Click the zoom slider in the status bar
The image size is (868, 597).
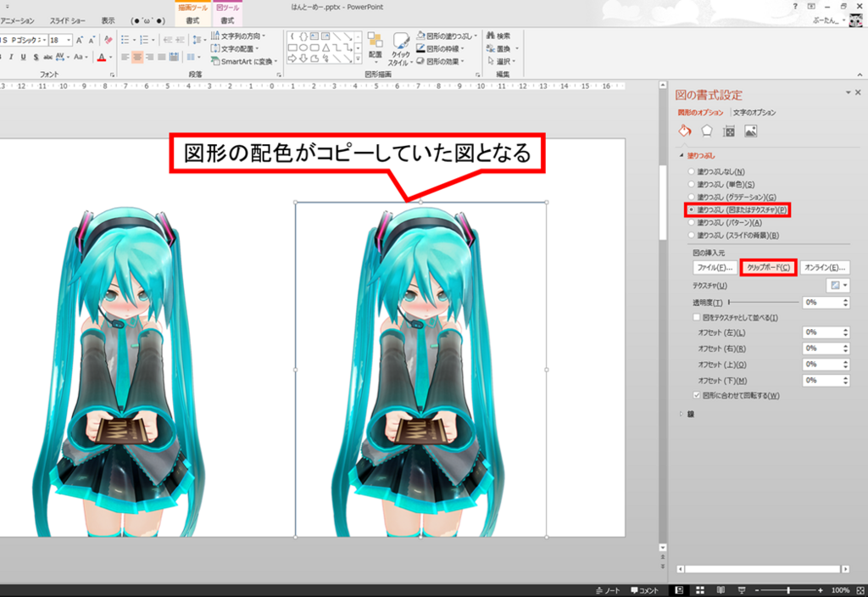point(788,590)
